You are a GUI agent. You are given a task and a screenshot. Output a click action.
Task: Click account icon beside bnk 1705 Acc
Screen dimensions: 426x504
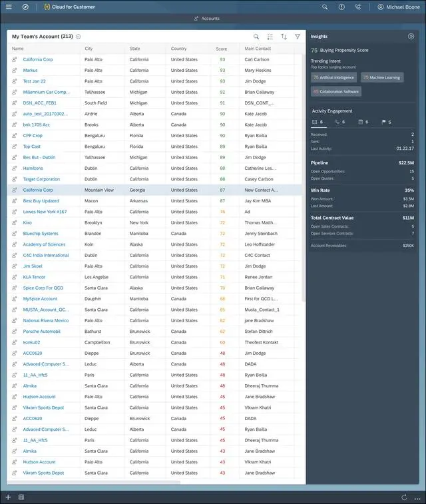(15, 125)
